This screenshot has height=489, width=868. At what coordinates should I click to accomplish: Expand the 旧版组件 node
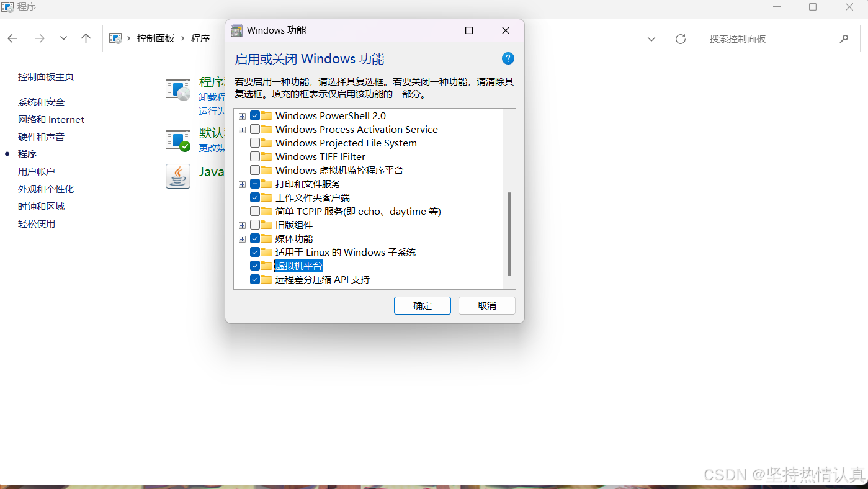pos(242,225)
